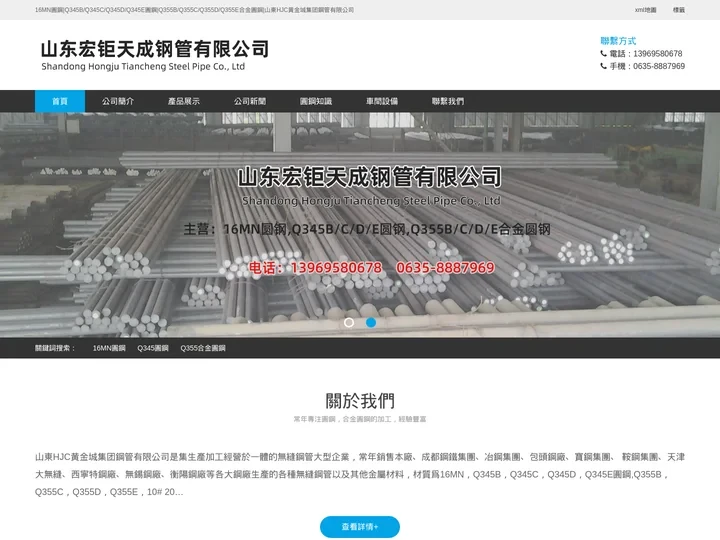Click the 關鍵詞搜索 label
The height and width of the screenshot is (540, 720).
[x=55, y=348]
